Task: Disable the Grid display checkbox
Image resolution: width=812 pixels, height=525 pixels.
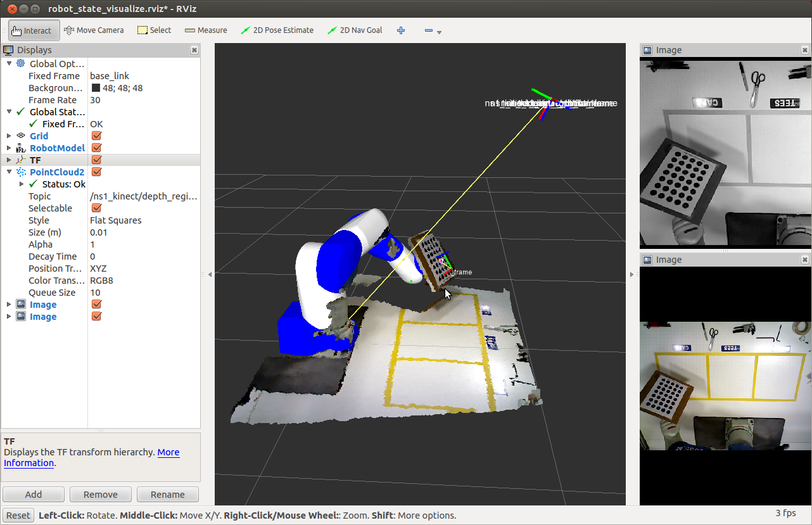Action: (x=97, y=136)
